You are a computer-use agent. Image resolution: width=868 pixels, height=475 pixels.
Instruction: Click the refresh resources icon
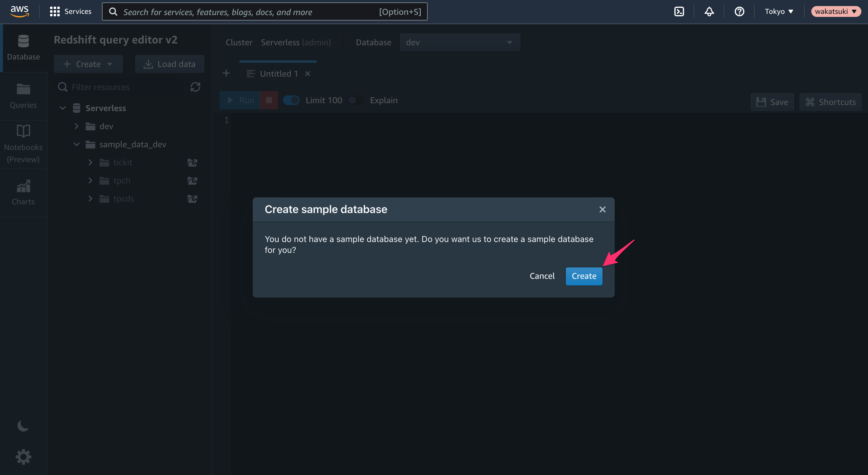click(195, 87)
